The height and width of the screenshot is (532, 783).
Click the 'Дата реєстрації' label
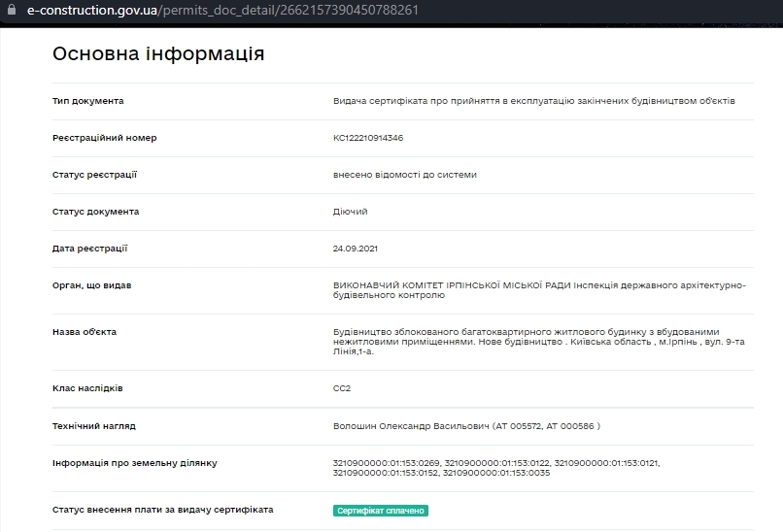90,249
